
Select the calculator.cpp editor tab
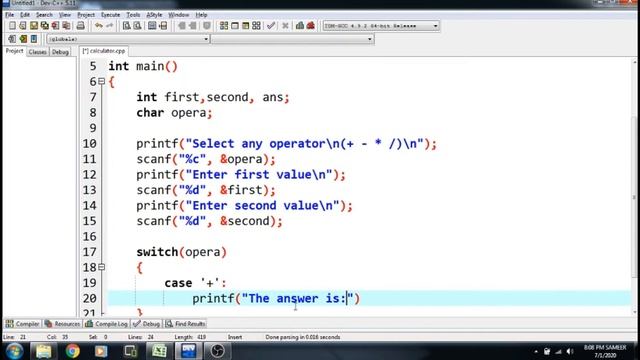pyautogui.click(x=104, y=51)
